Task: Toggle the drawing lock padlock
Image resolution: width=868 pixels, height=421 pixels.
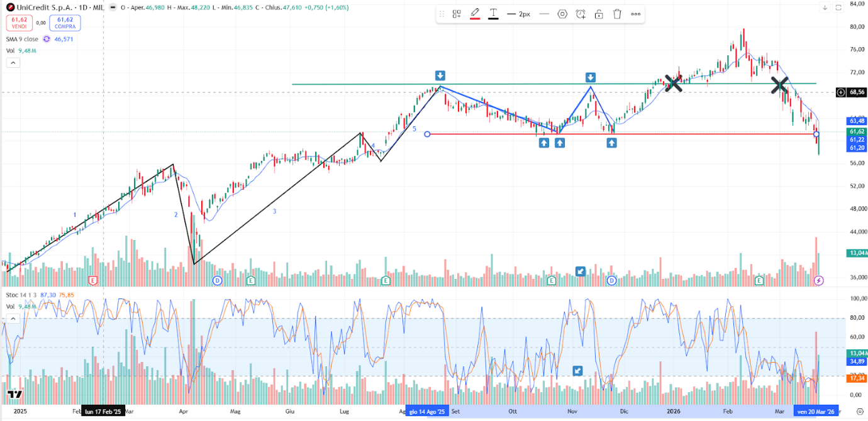Action: 599,14
